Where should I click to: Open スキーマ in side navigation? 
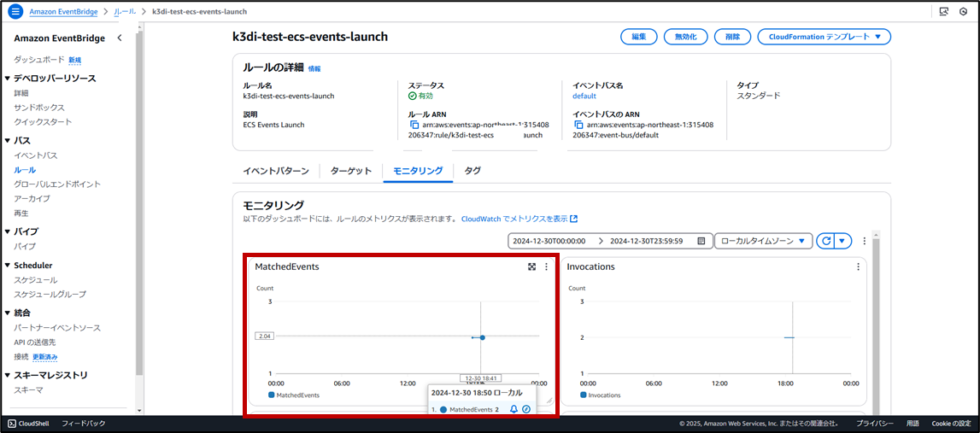(x=29, y=390)
